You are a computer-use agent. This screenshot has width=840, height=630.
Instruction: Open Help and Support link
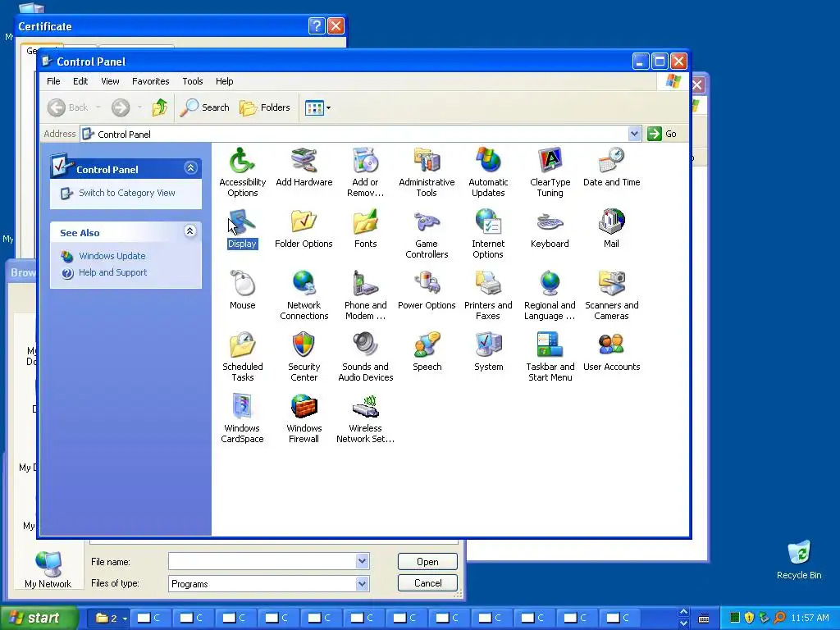pos(112,272)
